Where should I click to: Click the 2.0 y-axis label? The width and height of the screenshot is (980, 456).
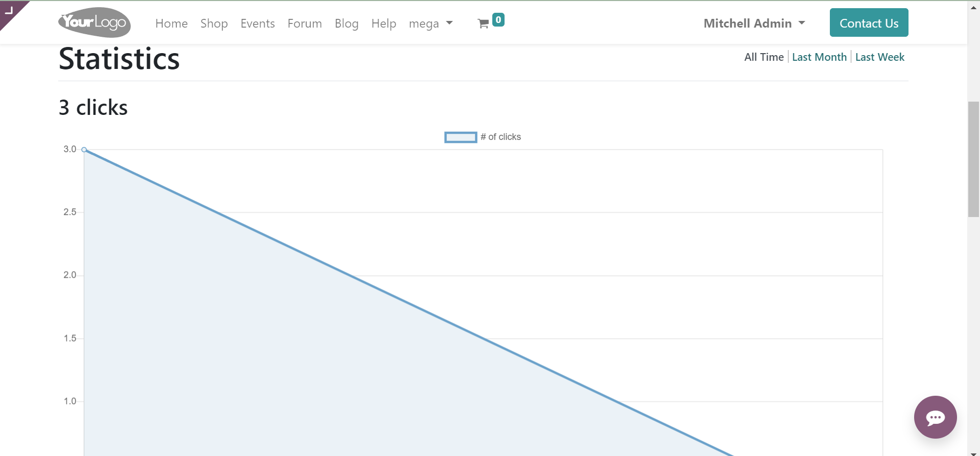70,275
